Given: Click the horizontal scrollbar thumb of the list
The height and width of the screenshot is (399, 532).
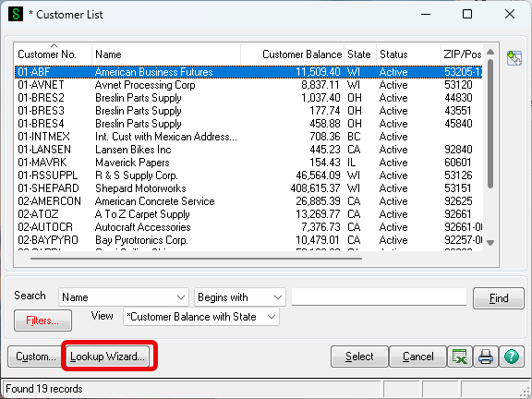Looking at the screenshot, I should [196, 259].
